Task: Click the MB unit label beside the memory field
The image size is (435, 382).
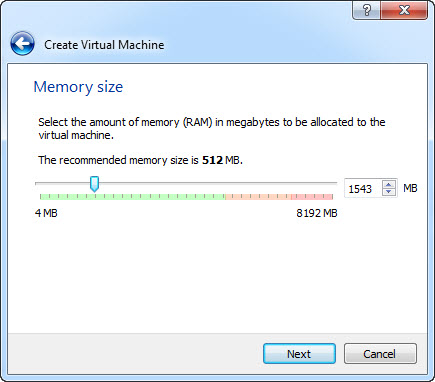Action: point(410,188)
